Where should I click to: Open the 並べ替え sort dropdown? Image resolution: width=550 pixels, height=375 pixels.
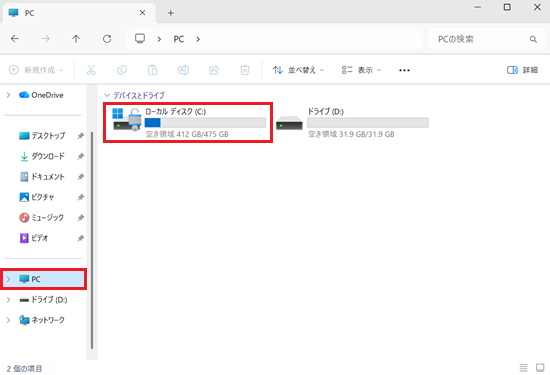coord(298,70)
